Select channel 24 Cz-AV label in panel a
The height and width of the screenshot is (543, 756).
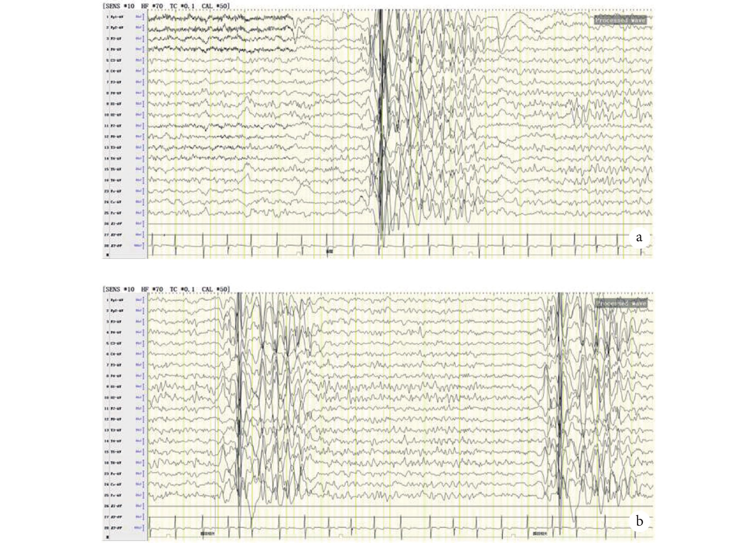click(114, 202)
